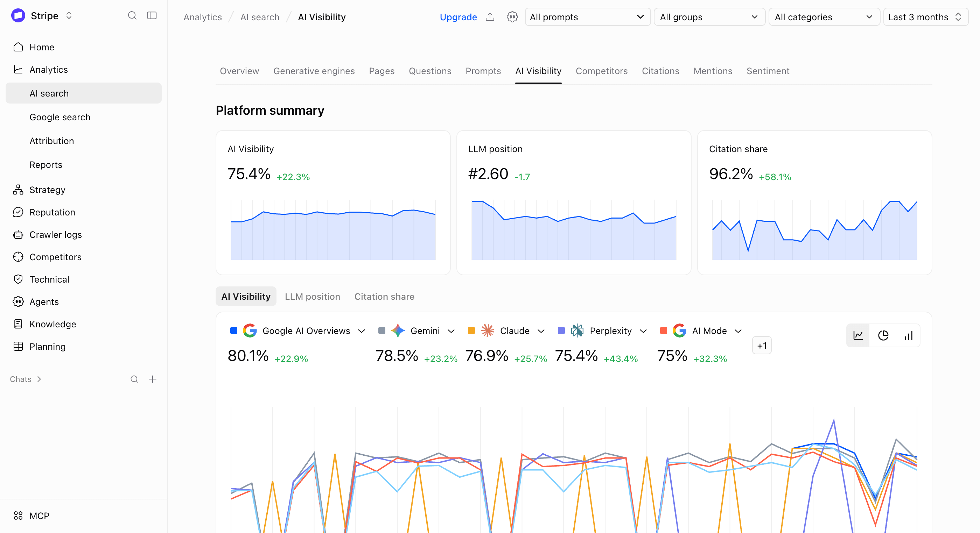This screenshot has height=533, width=980.
Task: Switch to pie chart view
Action: [883, 335]
